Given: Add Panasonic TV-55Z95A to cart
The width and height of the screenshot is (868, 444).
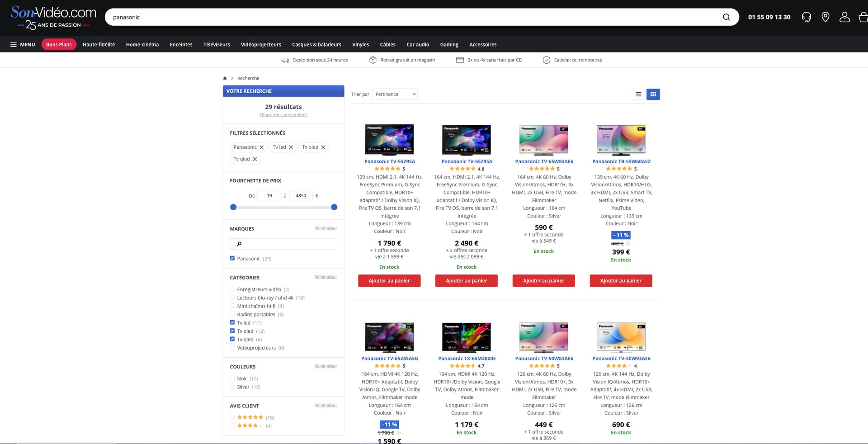Looking at the screenshot, I should pos(389,281).
